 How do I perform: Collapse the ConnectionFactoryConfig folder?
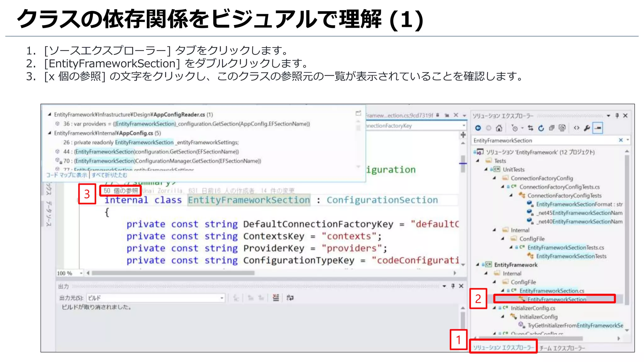click(494, 178)
